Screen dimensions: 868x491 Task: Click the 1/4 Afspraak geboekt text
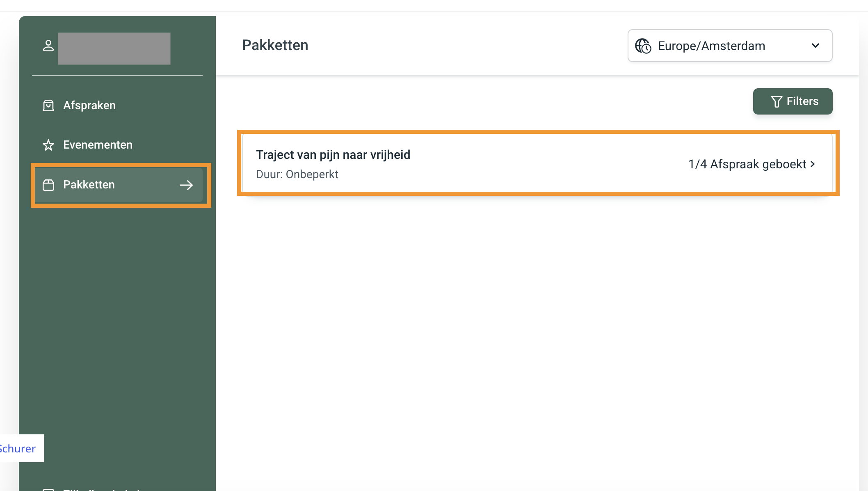tap(747, 164)
